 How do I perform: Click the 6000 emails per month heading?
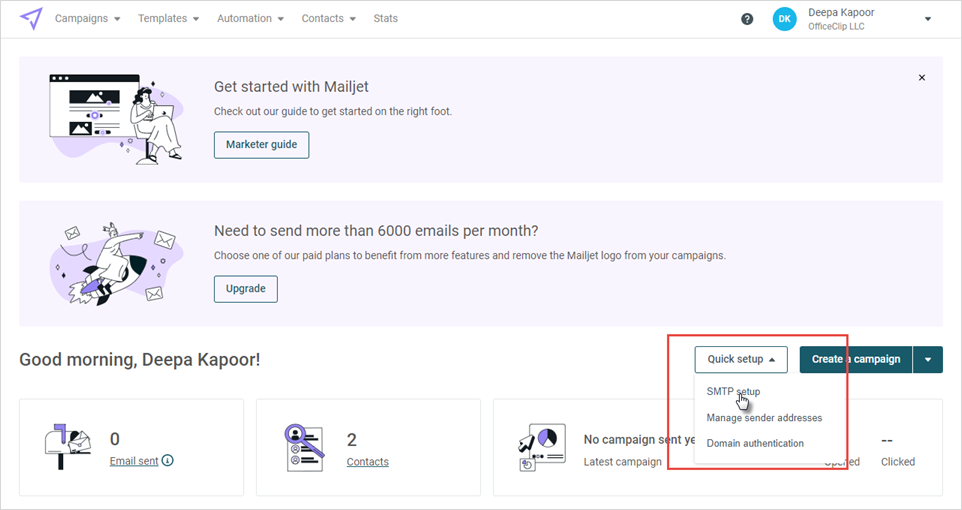(x=376, y=231)
